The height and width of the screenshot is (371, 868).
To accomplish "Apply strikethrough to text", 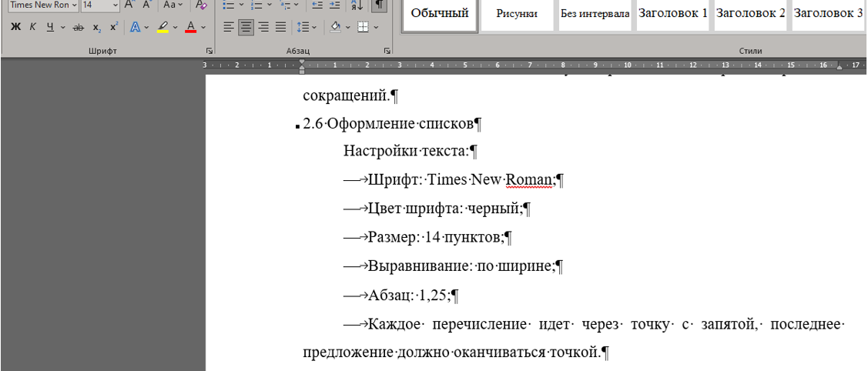I will pos(77,27).
